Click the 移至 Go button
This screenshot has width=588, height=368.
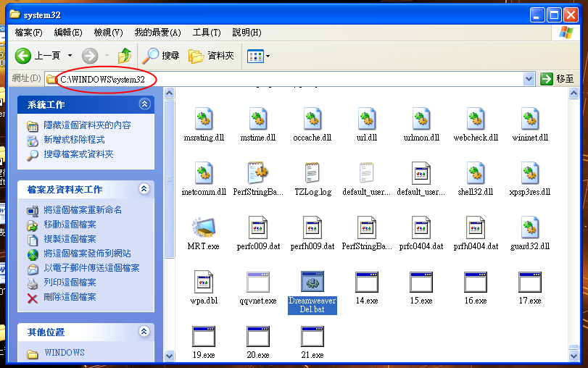click(558, 79)
